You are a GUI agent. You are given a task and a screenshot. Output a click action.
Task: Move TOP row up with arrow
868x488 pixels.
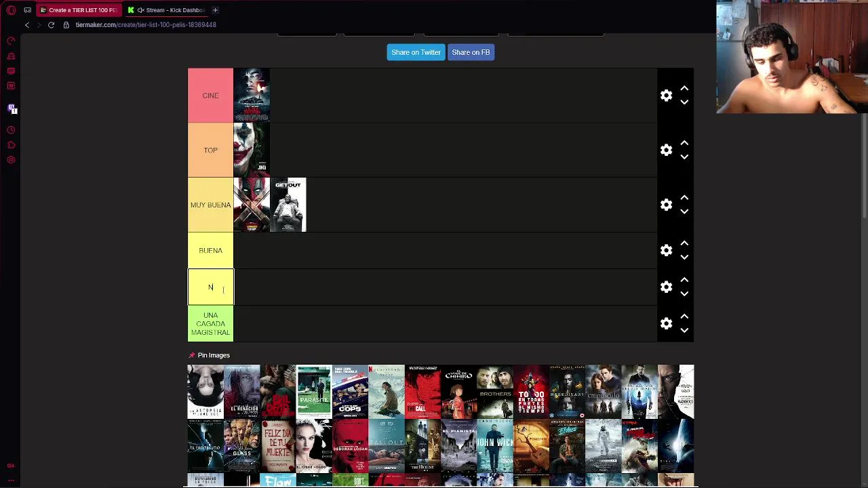tap(684, 144)
